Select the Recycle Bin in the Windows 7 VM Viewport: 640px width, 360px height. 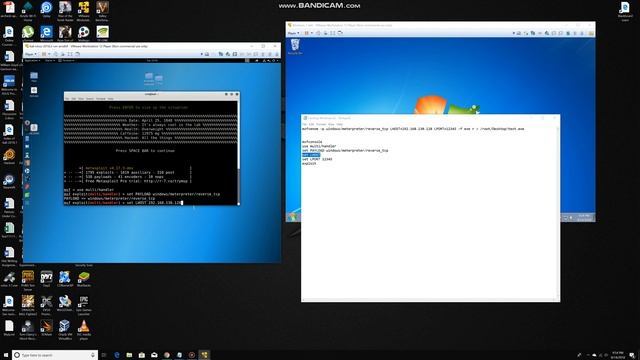[x=295, y=46]
